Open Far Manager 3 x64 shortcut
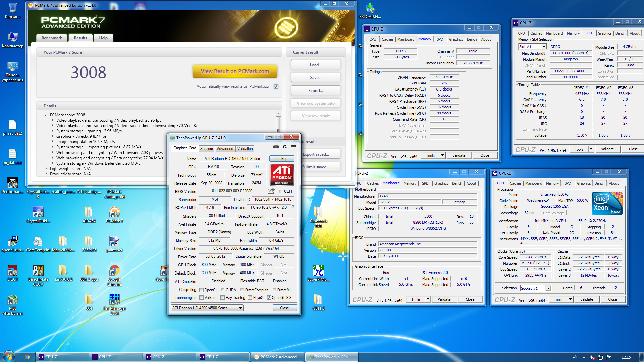644x362 pixels. tap(114, 305)
